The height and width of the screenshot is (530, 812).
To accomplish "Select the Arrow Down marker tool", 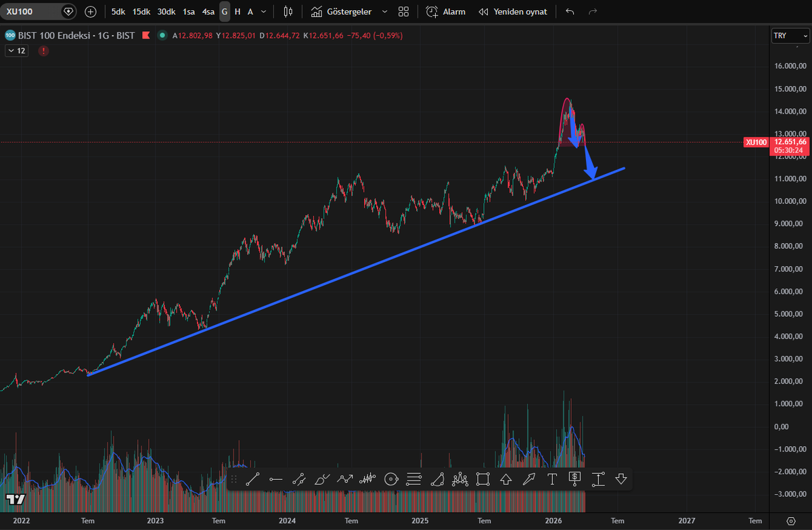I will click(621, 480).
